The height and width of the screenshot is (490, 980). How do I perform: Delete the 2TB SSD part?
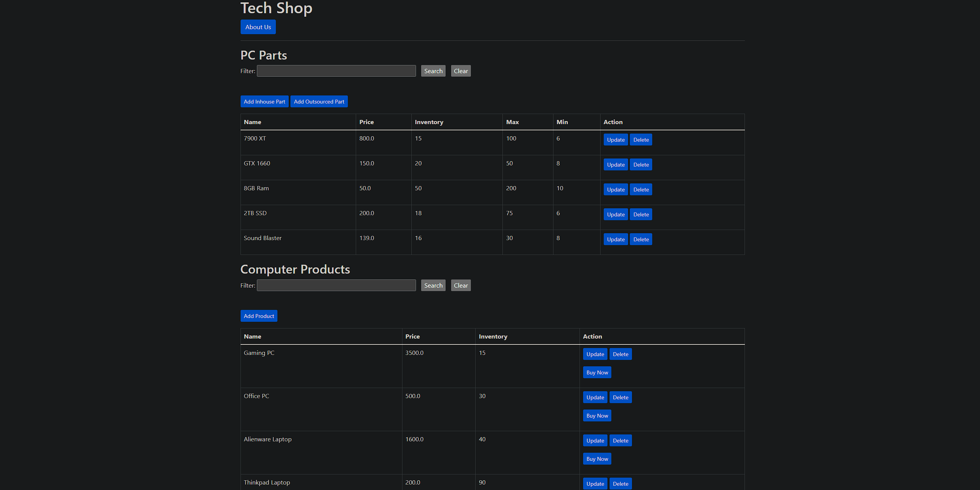[641, 214]
